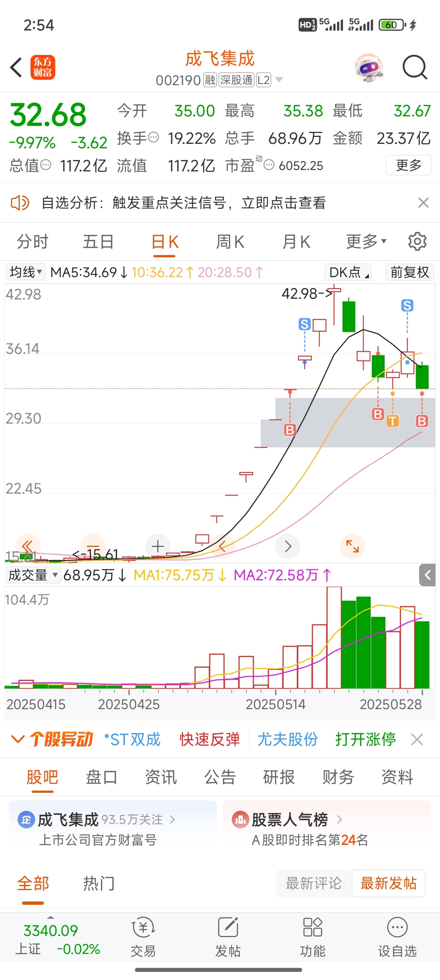
Task: Open 均线 indicator dropdown
Action: click(x=25, y=272)
